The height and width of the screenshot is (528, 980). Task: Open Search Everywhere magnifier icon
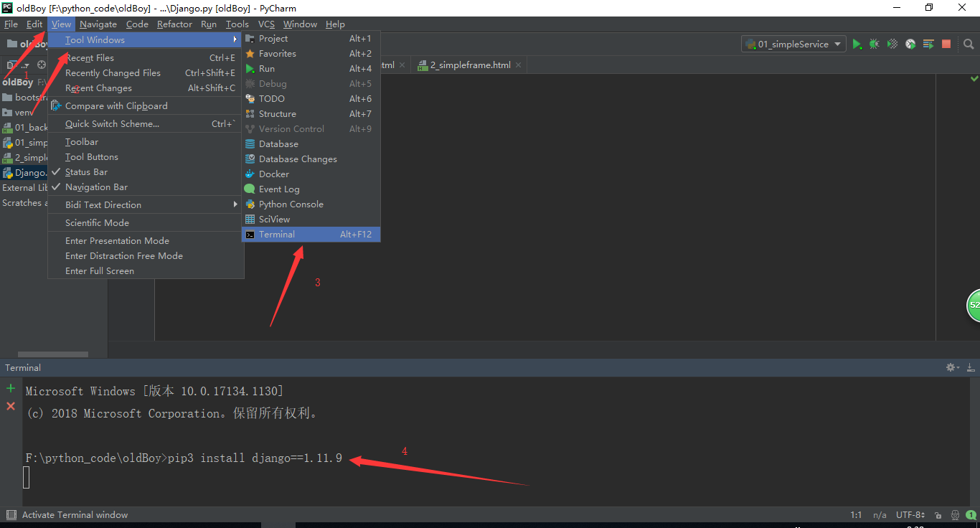click(x=969, y=44)
